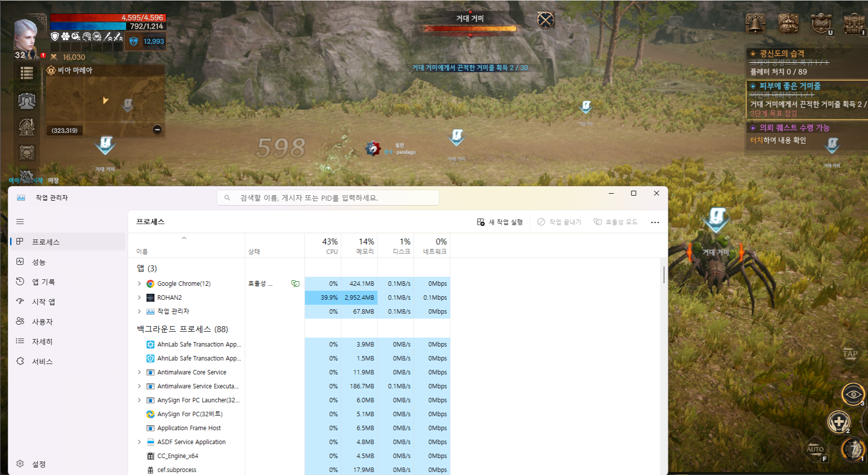Click the efficiency mode leaf icon on Chrome row
Screen dimensions: 868x475
point(295,284)
